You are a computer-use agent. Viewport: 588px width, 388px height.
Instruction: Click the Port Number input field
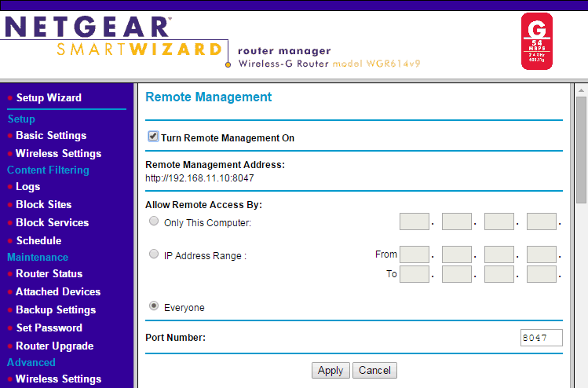click(542, 338)
